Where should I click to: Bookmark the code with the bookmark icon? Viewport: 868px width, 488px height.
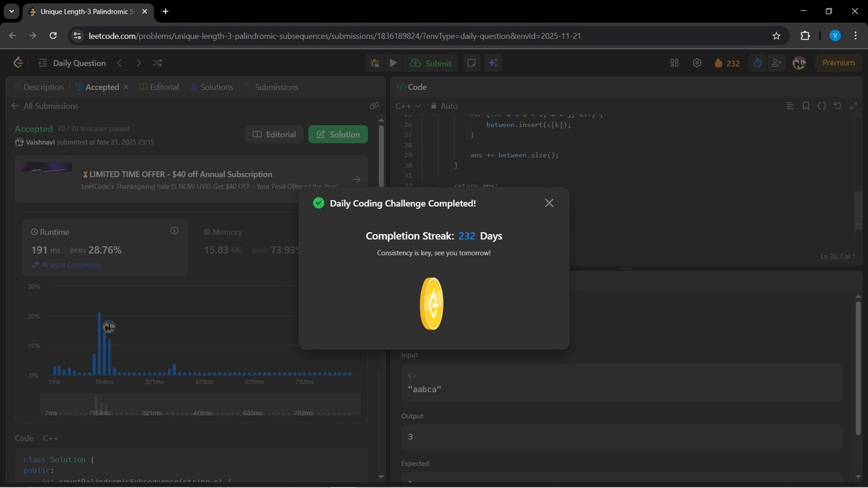[806, 106]
